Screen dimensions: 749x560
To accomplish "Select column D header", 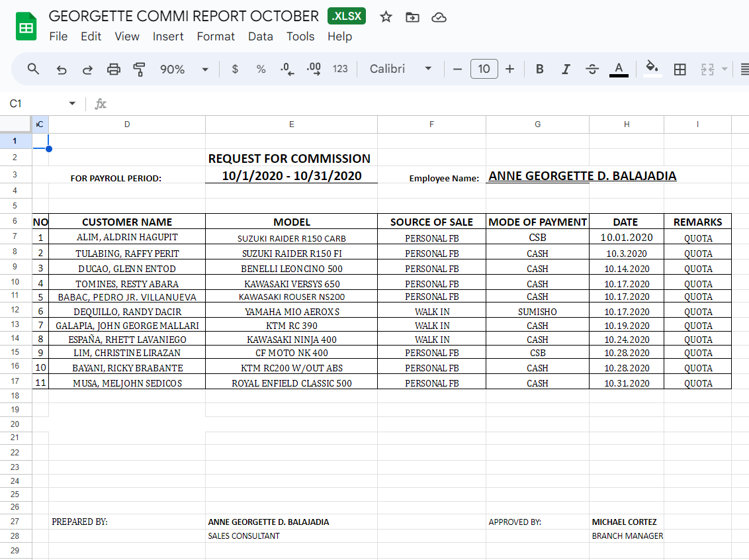I will pyautogui.click(x=127, y=124).
